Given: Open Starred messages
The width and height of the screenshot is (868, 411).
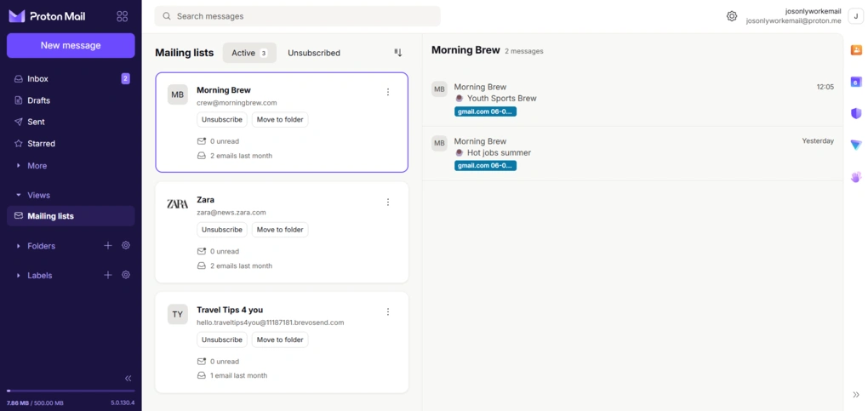Looking at the screenshot, I should [x=71, y=144].
